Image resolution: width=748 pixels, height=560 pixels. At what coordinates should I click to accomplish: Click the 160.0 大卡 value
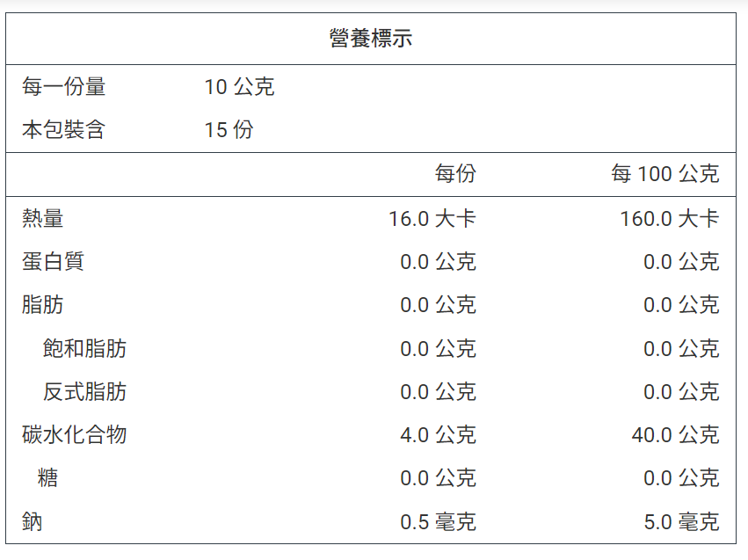point(669,219)
